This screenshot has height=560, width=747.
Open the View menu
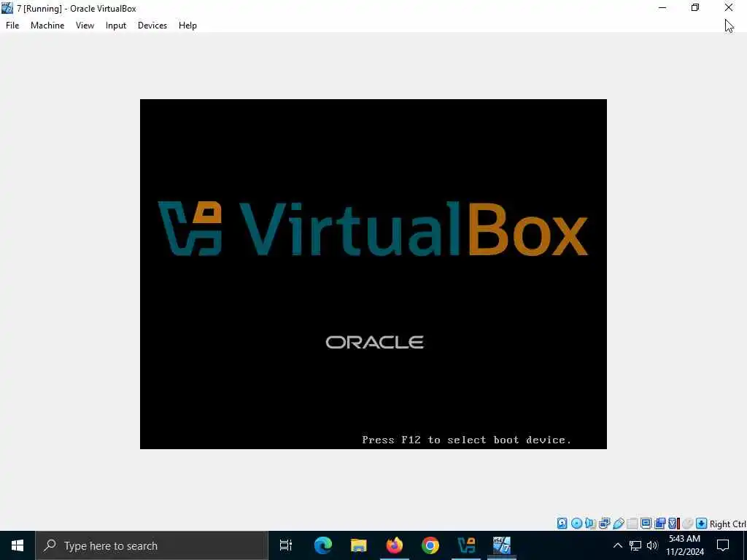[x=85, y=26]
